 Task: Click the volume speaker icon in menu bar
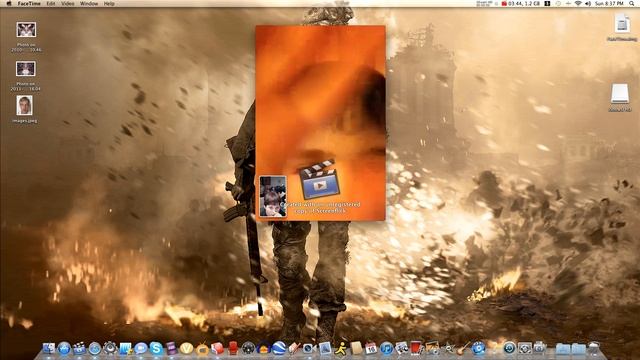point(588,3)
